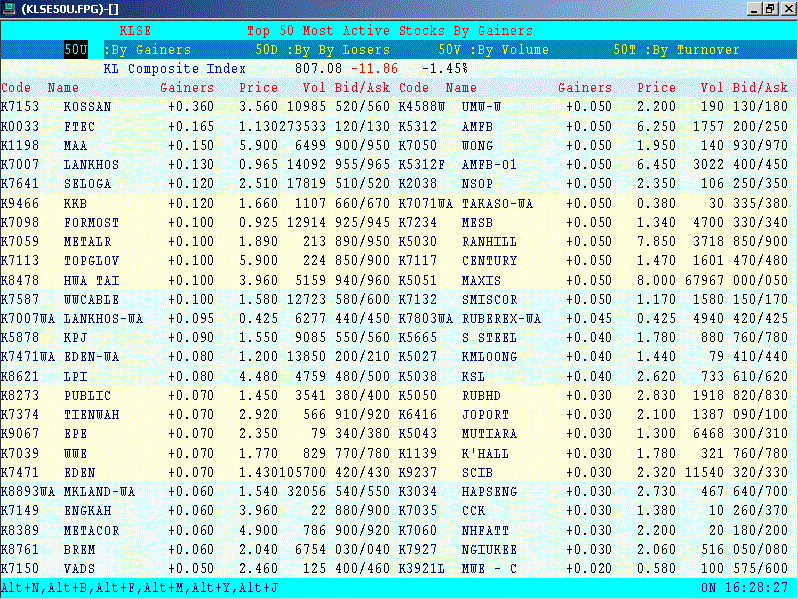Select BREM stock name
Viewport: 798px width, 599px height.
point(79,550)
